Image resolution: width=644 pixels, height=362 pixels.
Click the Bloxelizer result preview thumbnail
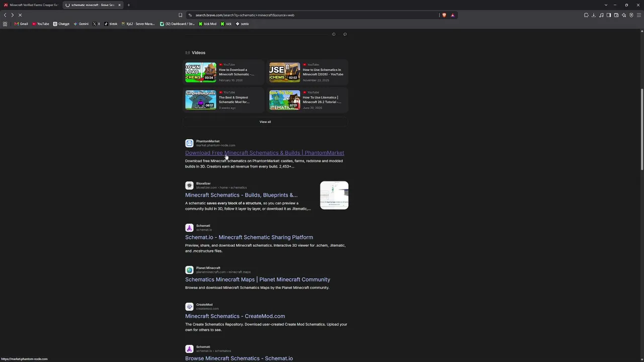click(x=334, y=195)
